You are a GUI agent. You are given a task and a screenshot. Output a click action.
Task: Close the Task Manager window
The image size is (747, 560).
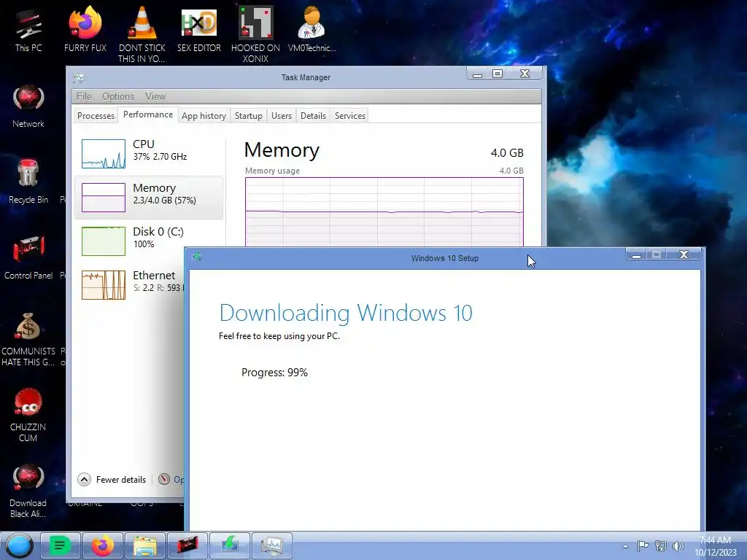[x=525, y=74]
